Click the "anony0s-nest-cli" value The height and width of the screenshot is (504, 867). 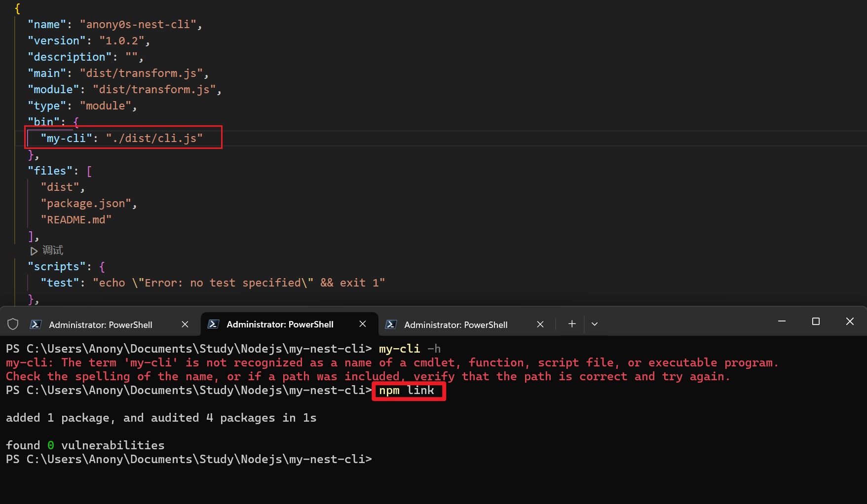[x=138, y=25]
